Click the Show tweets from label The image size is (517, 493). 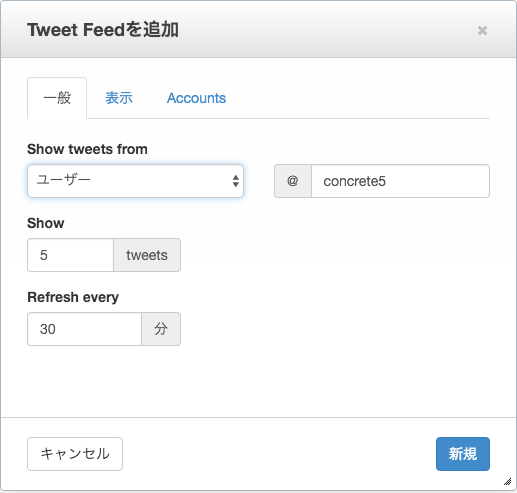tap(87, 149)
